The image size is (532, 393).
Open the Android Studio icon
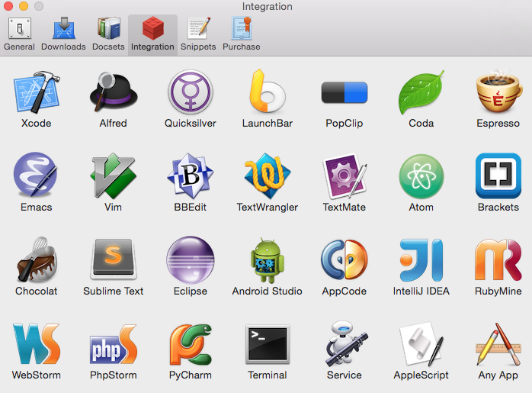point(268,260)
